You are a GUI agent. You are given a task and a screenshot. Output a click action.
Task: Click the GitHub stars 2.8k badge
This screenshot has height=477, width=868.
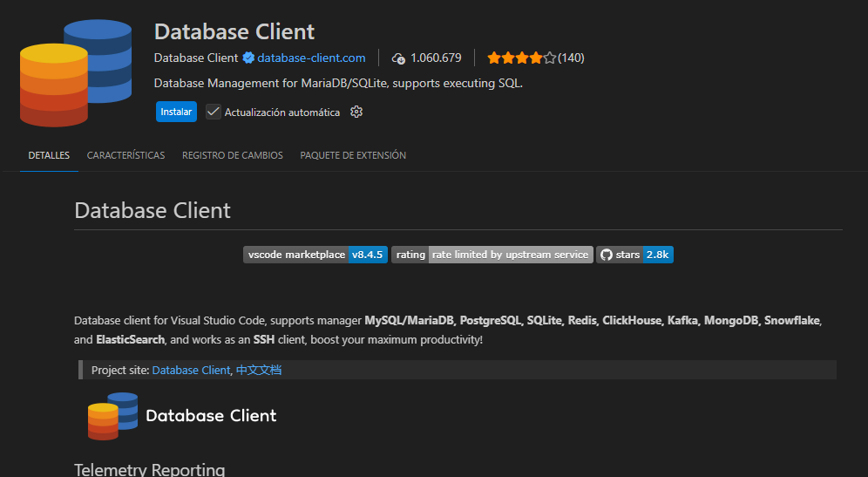click(634, 255)
